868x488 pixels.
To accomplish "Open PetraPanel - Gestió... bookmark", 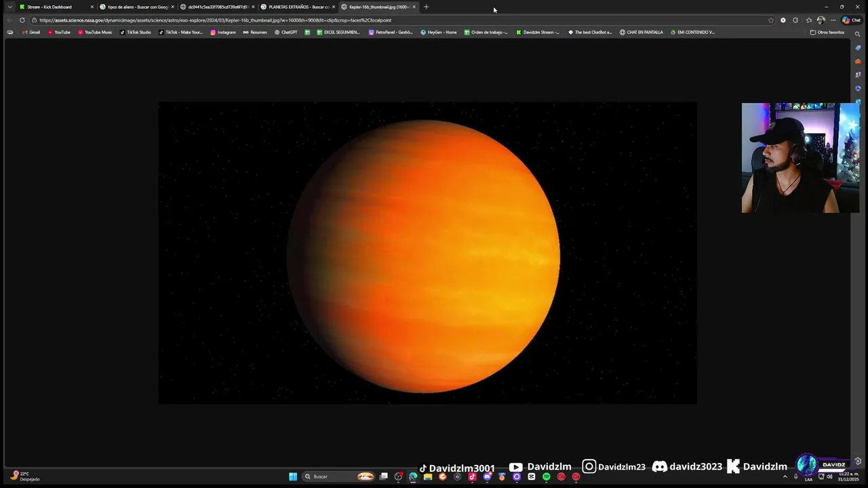I will 391,32.
